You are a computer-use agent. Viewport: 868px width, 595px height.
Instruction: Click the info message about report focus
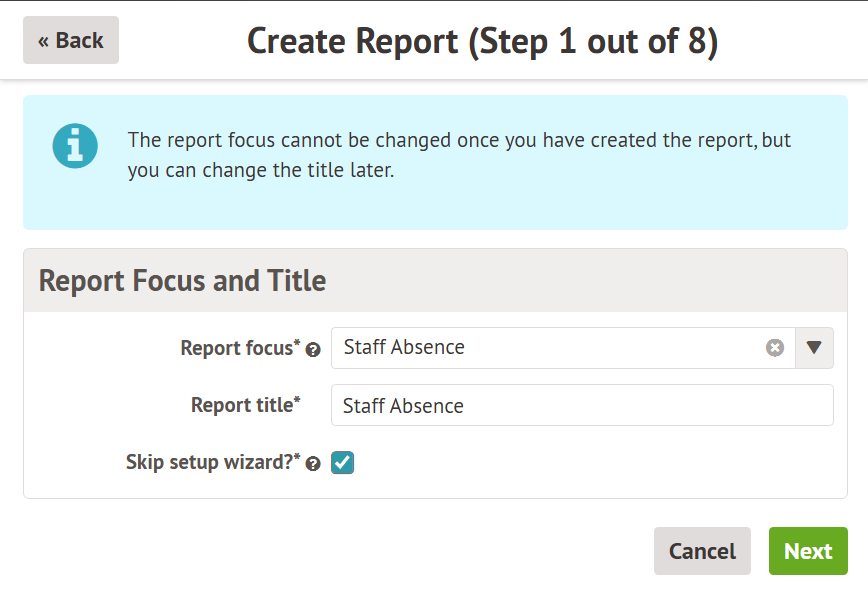(x=459, y=155)
